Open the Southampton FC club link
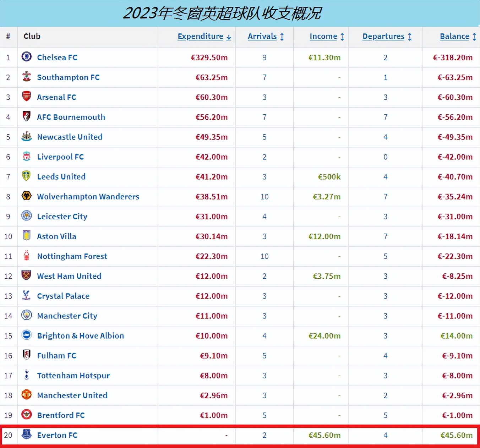The height and width of the screenshot is (448, 480). 68,77
